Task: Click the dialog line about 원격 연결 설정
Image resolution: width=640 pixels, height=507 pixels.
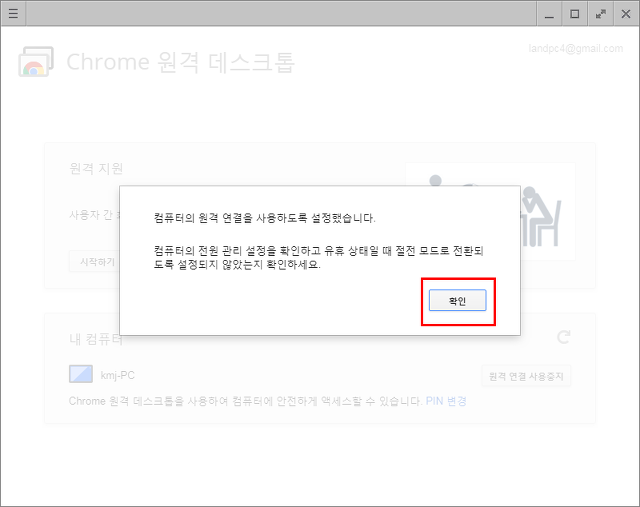Action: point(264,218)
